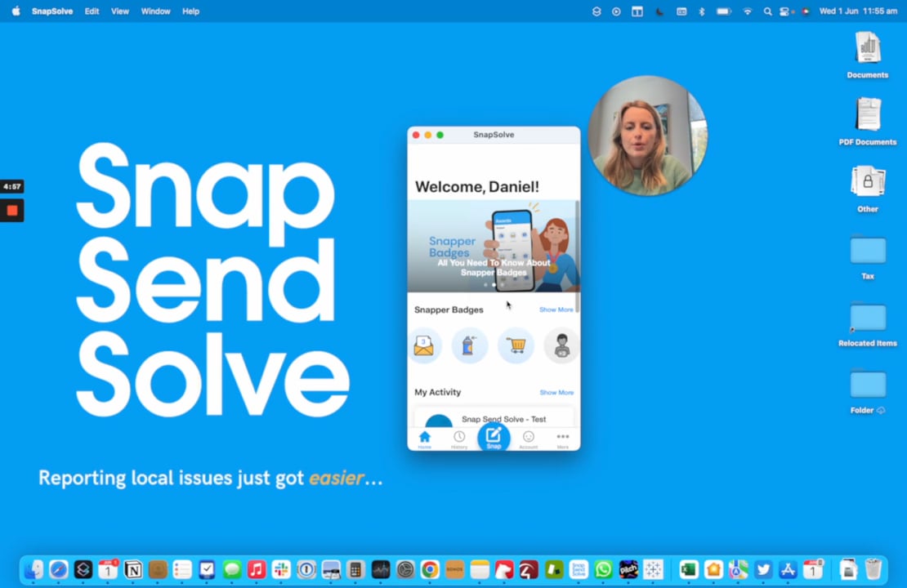The height and width of the screenshot is (588, 907).
Task: Click the presenter webcam bubble
Action: coord(647,136)
